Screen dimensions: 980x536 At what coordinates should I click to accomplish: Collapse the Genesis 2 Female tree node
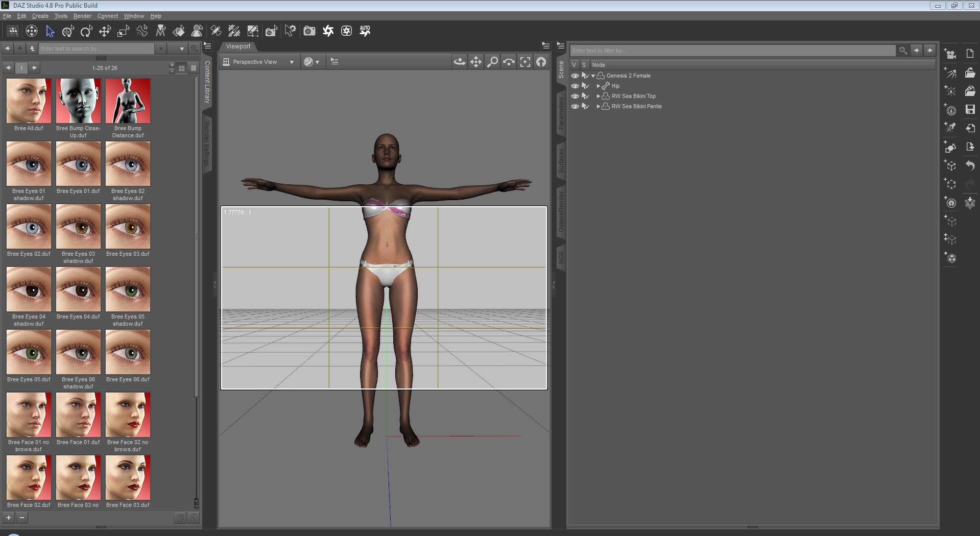(593, 76)
